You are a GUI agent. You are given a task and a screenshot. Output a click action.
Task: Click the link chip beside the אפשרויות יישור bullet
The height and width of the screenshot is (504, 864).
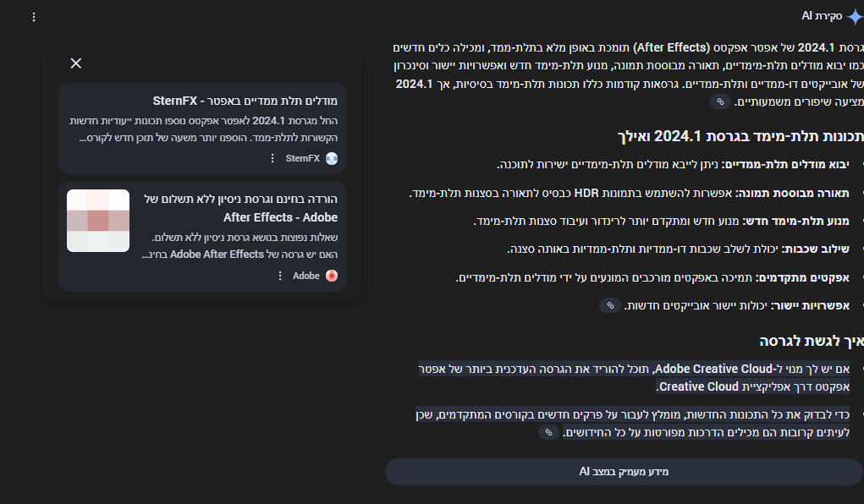point(609,305)
